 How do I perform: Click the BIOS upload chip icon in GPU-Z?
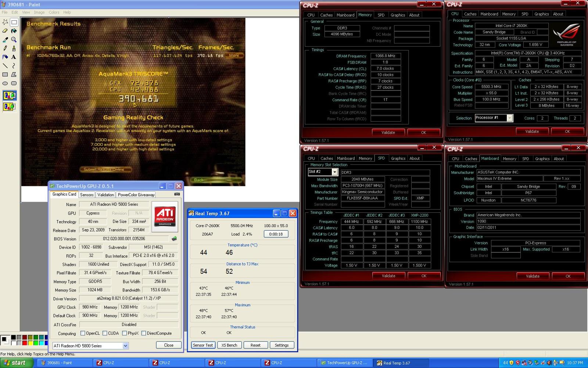pos(174,238)
